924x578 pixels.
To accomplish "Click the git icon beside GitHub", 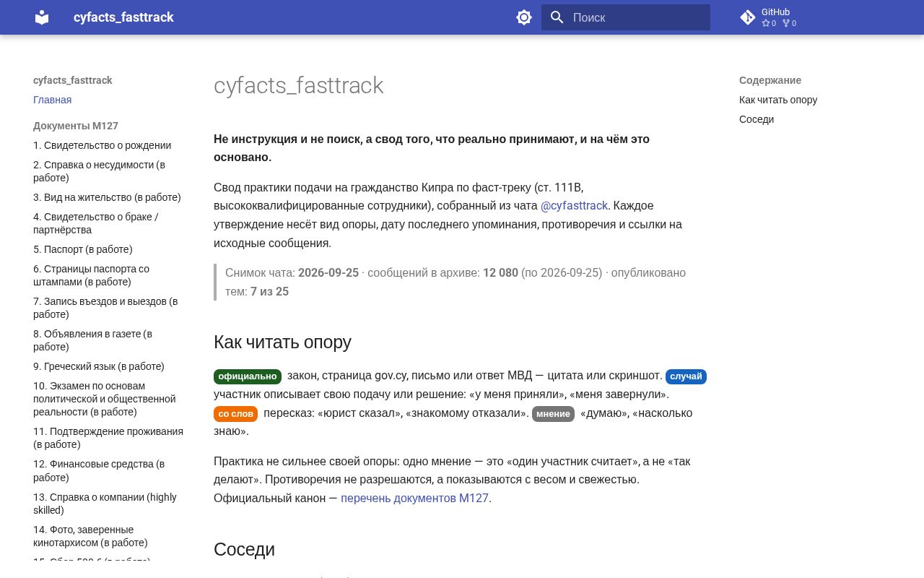I will (748, 17).
